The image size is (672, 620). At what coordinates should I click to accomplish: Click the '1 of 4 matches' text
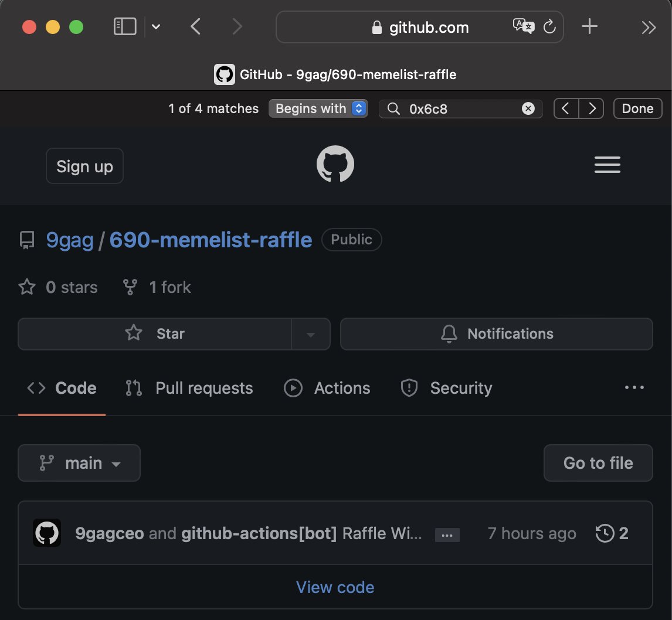(x=213, y=108)
